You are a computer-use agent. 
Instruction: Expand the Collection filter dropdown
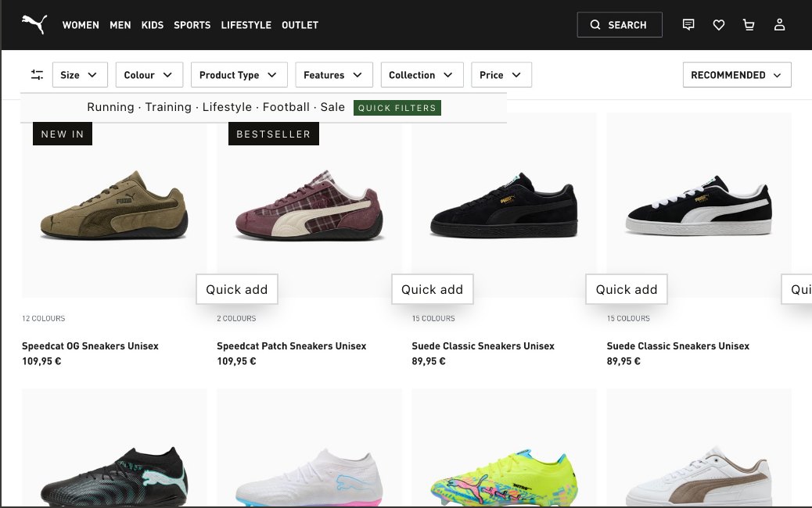[x=422, y=75]
